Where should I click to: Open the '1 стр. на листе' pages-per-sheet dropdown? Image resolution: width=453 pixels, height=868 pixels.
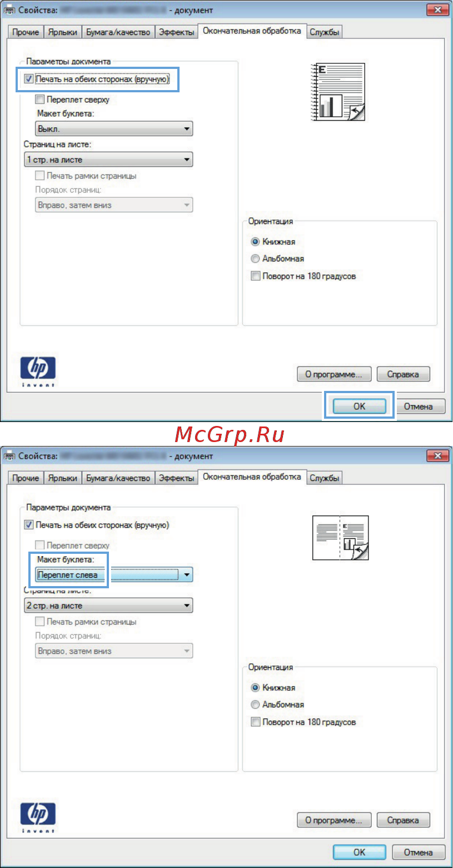point(108,160)
